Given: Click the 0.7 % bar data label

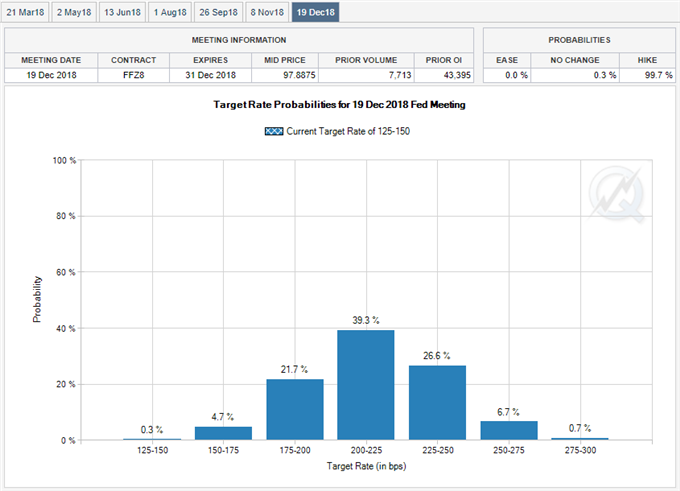Looking at the screenshot, I should 580,428.
